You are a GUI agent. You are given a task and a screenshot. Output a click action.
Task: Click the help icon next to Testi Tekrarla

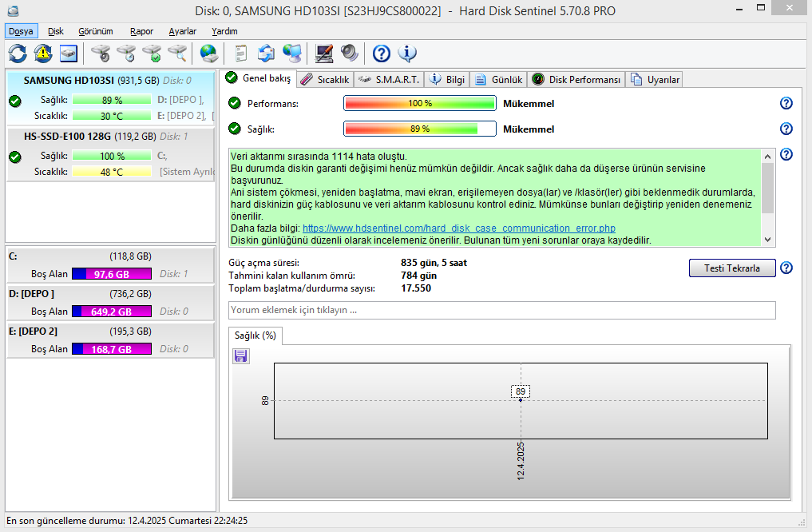coord(786,268)
